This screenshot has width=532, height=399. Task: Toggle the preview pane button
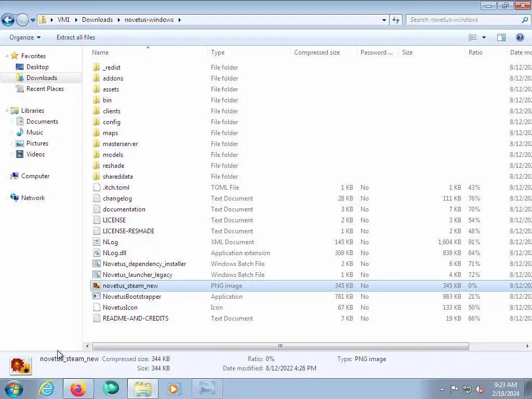(x=501, y=37)
